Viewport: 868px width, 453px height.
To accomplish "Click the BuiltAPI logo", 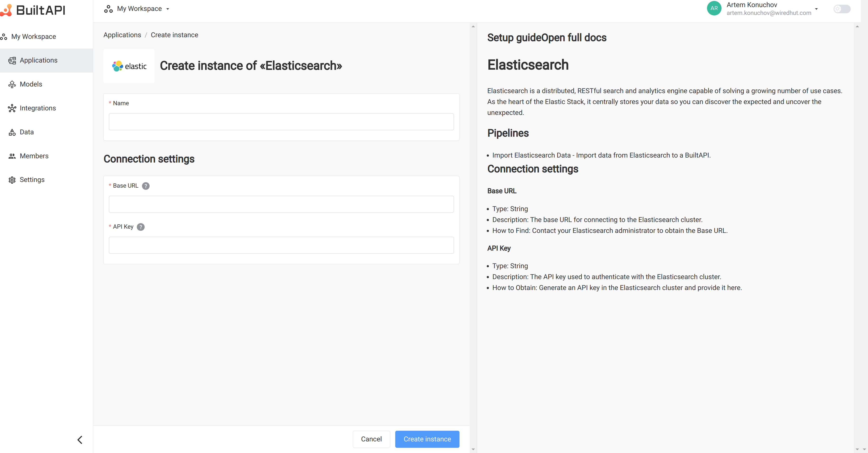I will click(x=33, y=10).
